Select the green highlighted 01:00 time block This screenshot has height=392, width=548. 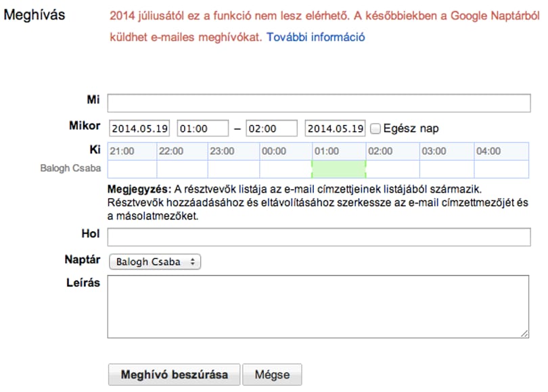click(x=339, y=169)
